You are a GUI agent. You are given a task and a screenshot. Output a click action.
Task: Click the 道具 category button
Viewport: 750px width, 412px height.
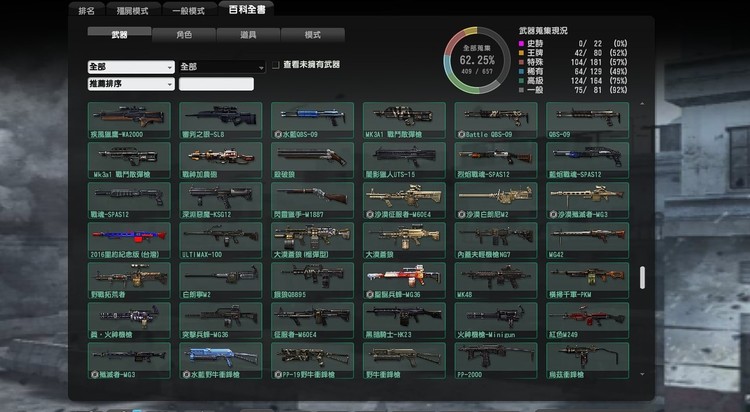point(248,35)
